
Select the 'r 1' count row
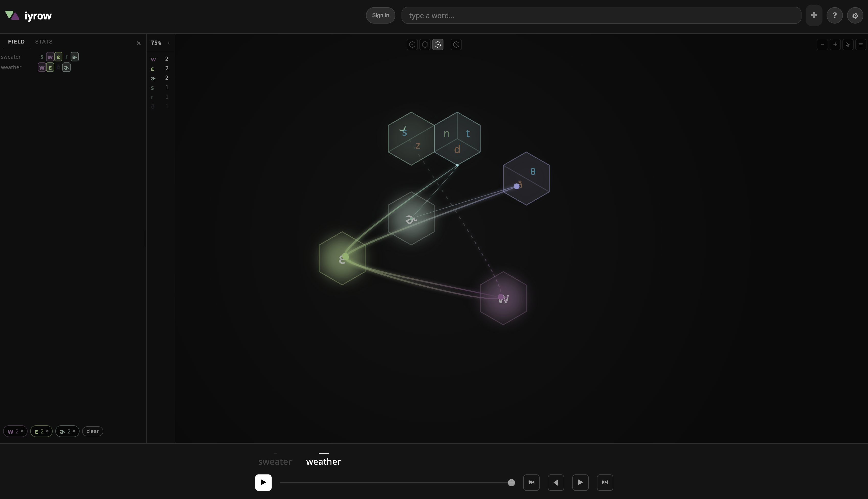(x=160, y=97)
